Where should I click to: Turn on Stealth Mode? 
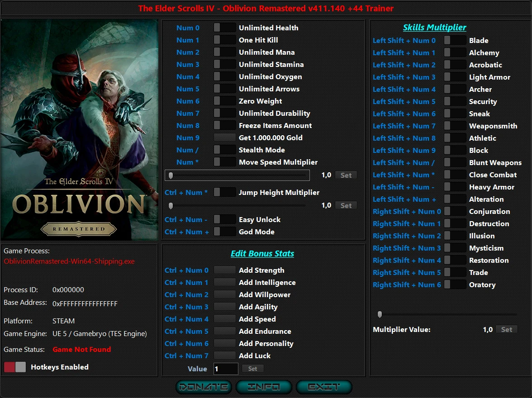224,150
